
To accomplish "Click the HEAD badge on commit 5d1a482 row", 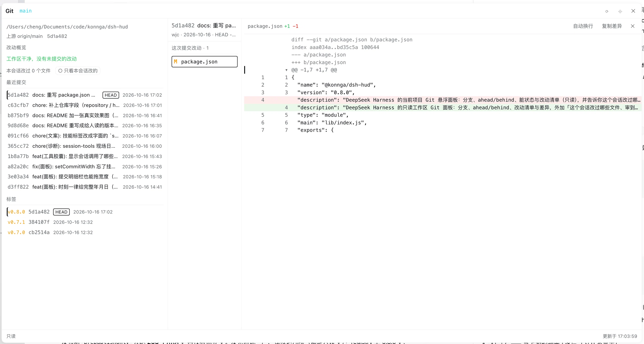I will click(x=111, y=95).
